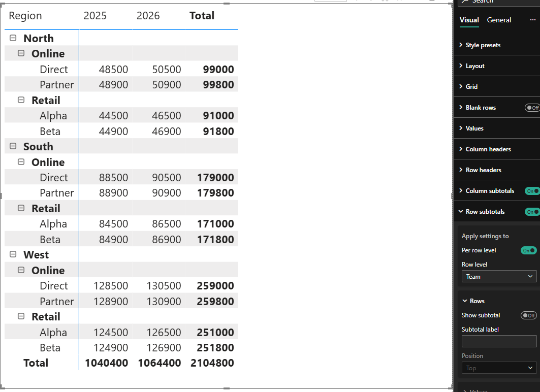Select the 124500 value cell

(111, 332)
